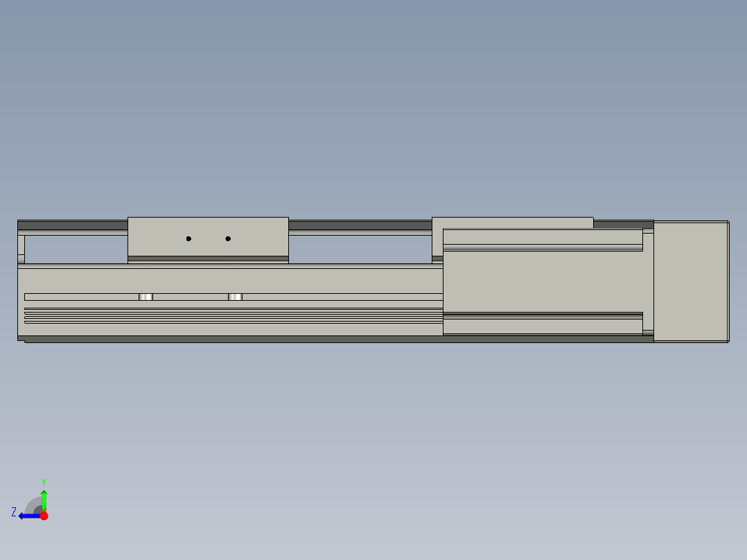The image size is (747, 560).
Task: Select the right black hole on the slider block
Action: [228, 239]
